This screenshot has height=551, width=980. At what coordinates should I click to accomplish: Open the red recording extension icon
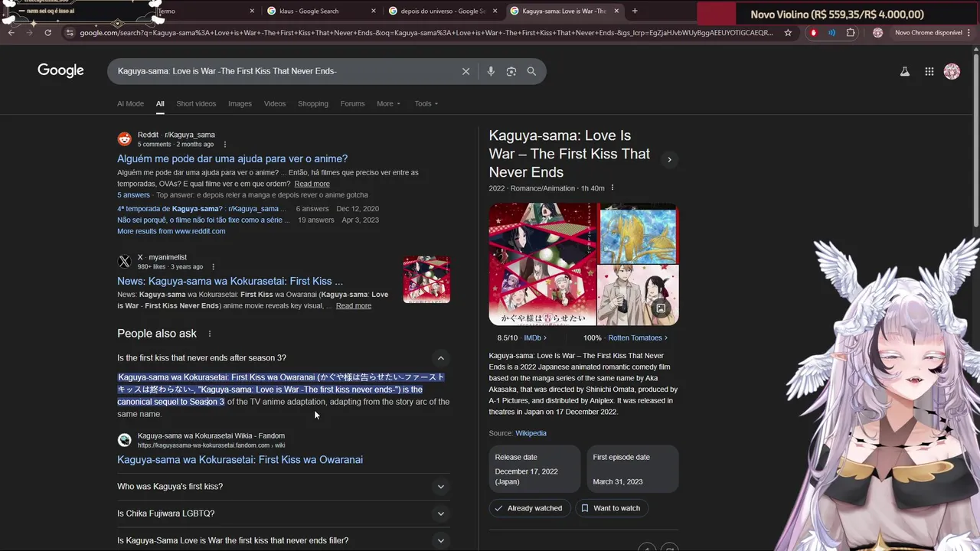(x=813, y=33)
